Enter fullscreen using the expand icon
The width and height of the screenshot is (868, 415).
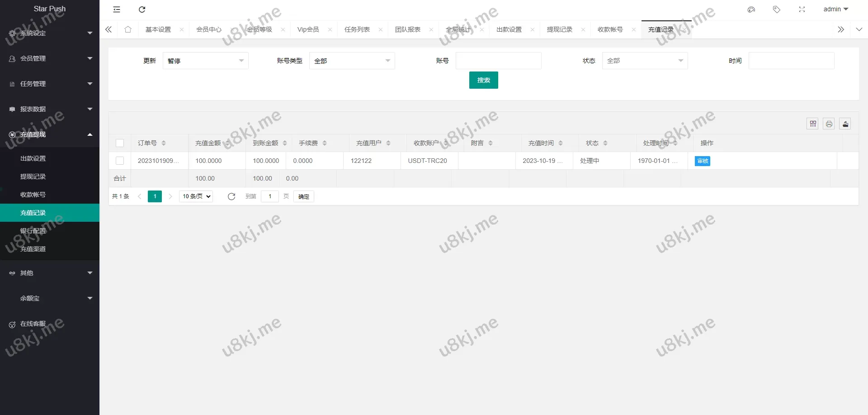tap(802, 9)
